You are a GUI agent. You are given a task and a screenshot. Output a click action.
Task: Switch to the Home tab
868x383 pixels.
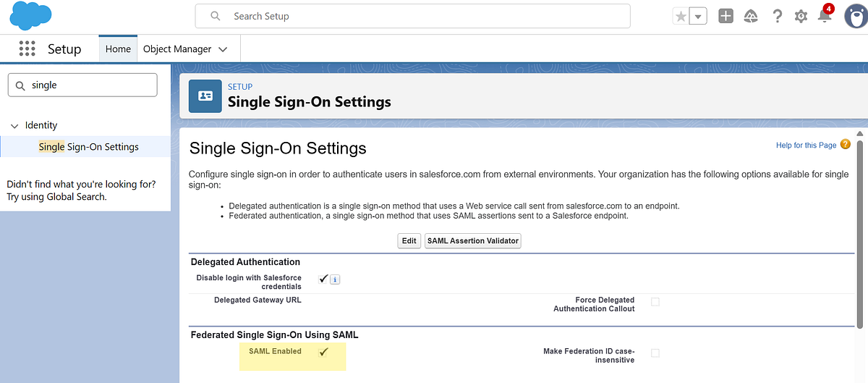click(x=118, y=49)
